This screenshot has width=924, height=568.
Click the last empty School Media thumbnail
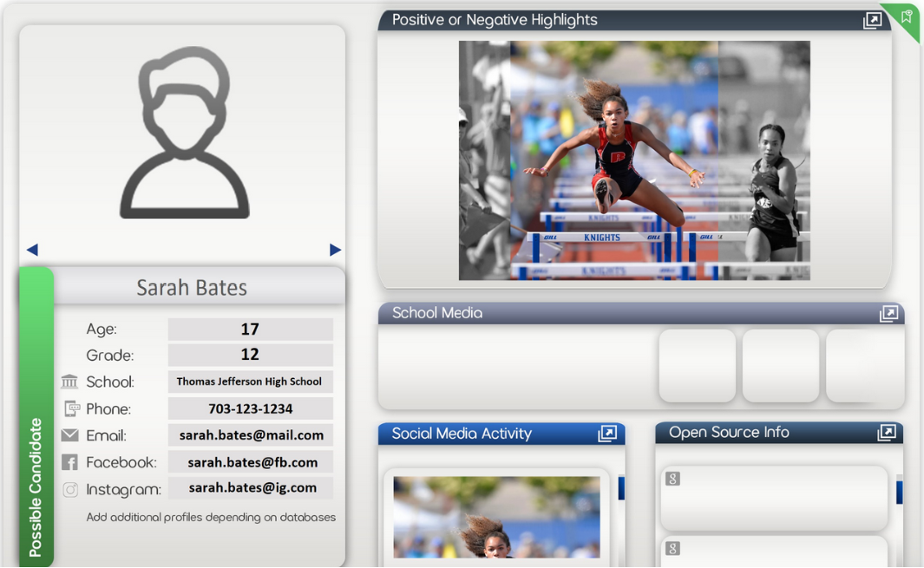point(864,365)
